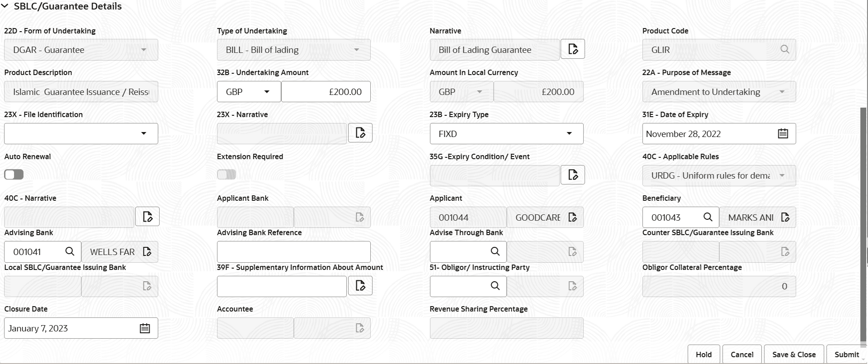
Task: Open the Narrative text editor icon
Action: point(572,49)
